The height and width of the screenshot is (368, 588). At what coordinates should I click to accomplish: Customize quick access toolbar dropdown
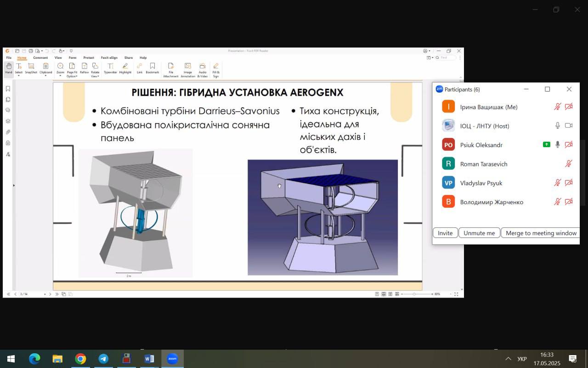point(71,51)
